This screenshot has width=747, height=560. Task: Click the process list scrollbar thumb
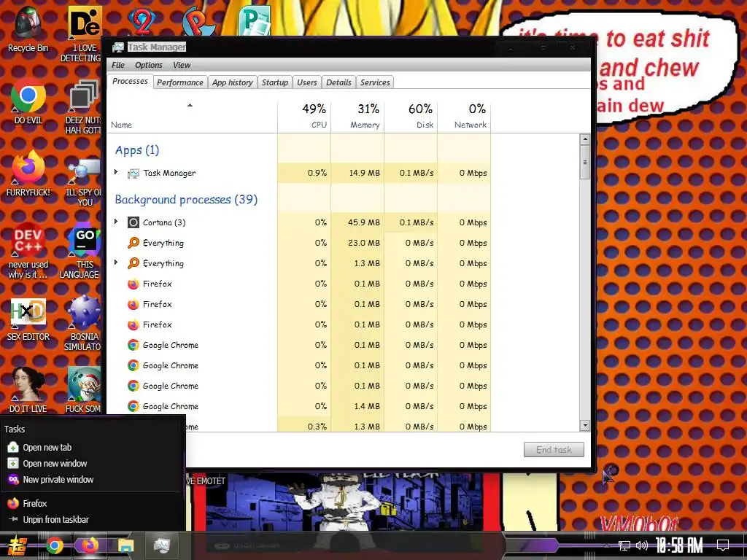[585, 163]
